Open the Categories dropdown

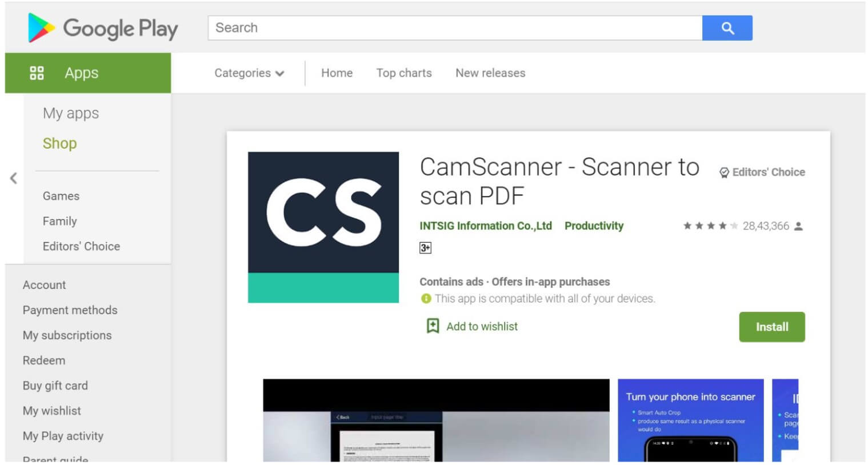[249, 73]
